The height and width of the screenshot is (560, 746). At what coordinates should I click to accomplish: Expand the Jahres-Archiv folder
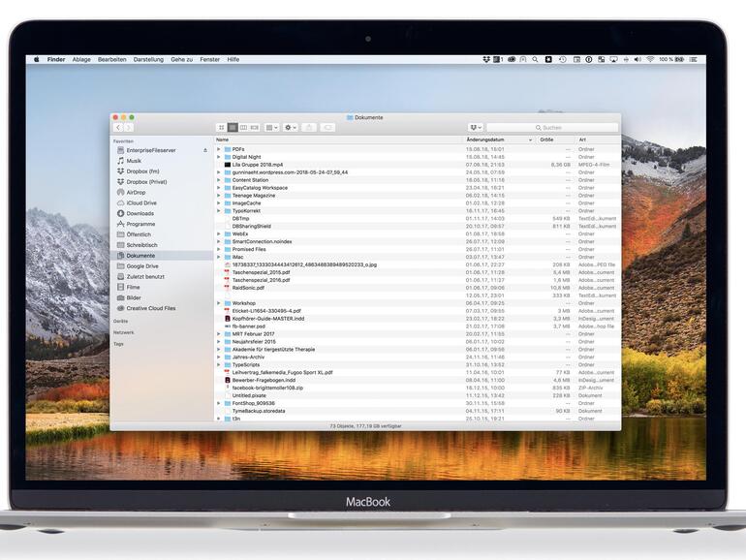click(219, 357)
